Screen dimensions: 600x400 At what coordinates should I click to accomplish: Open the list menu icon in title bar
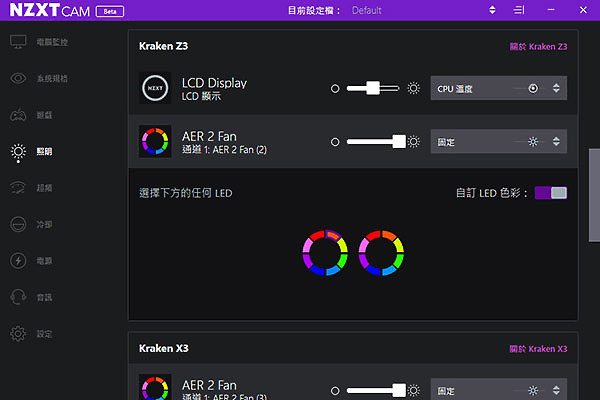click(x=519, y=10)
